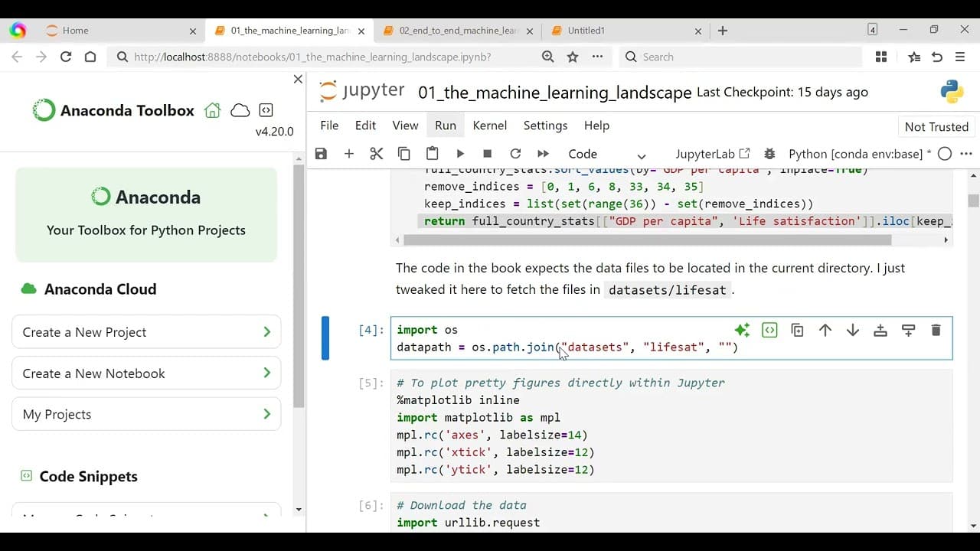Click the code snippet brackets icon in cell 4
This screenshot has width=980, height=551.
(x=769, y=330)
